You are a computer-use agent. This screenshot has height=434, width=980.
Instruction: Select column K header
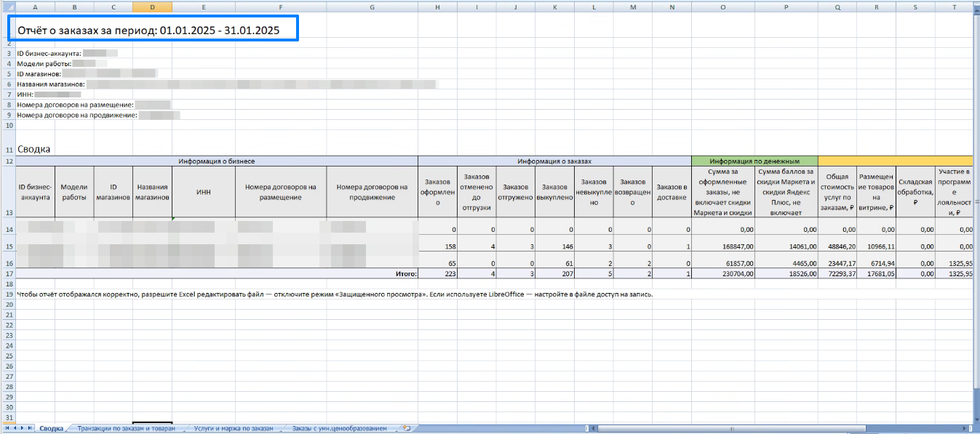(x=554, y=6)
